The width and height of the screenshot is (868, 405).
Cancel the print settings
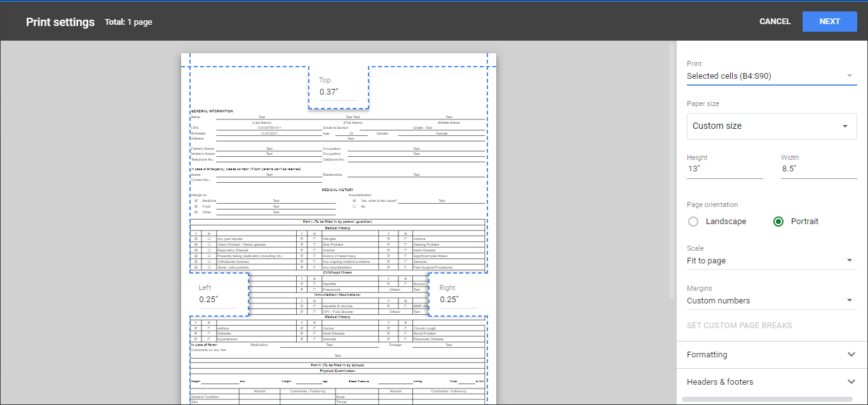coord(775,22)
